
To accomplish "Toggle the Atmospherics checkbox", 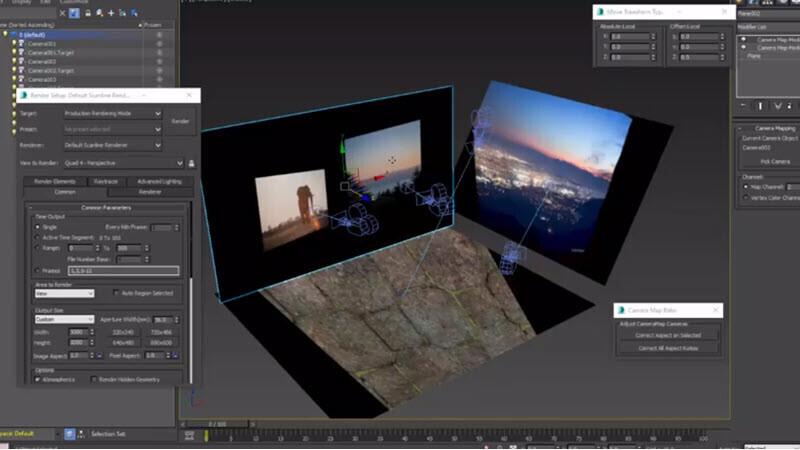I will [38, 380].
